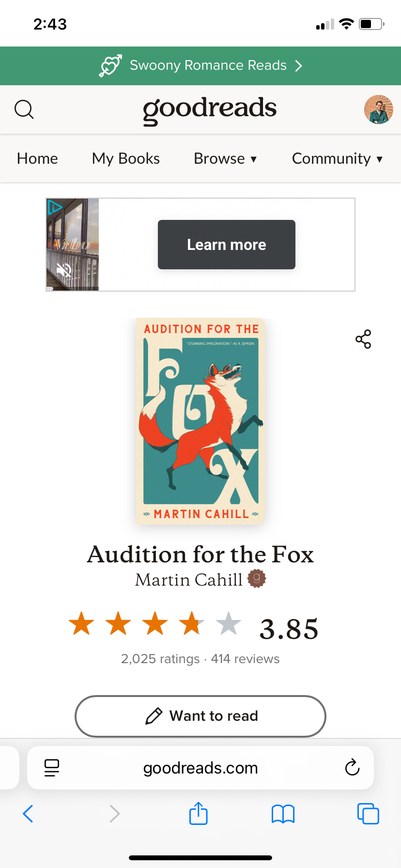Click the Learn more ad button
The image size is (401, 868).
(x=227, y=245)
